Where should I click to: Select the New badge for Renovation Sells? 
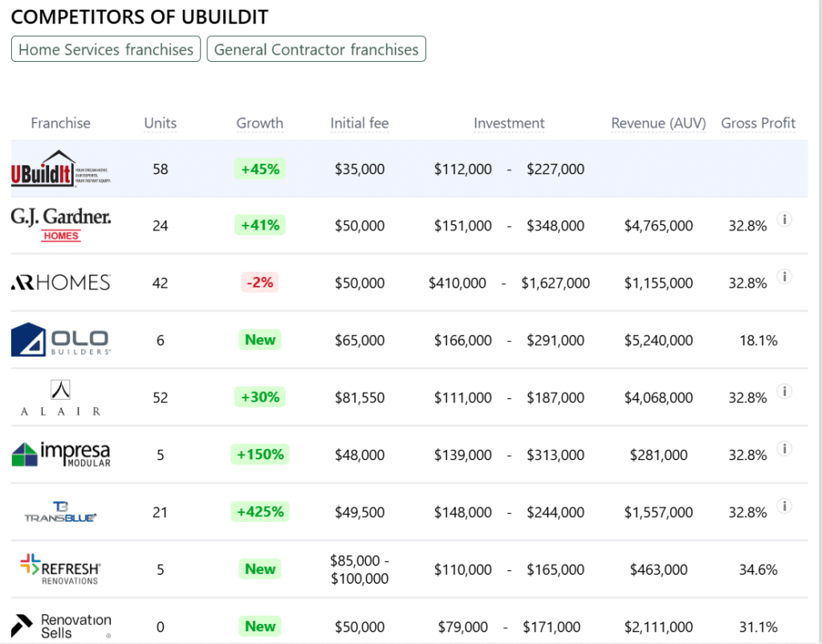260,626
